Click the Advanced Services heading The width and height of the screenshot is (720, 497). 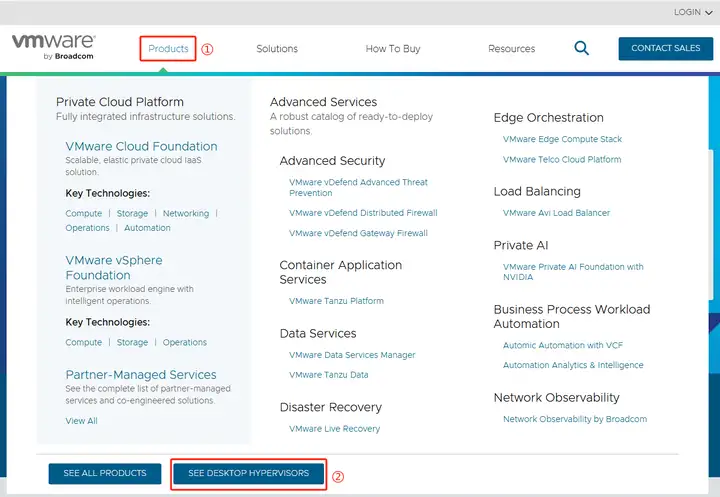[323, 102]
